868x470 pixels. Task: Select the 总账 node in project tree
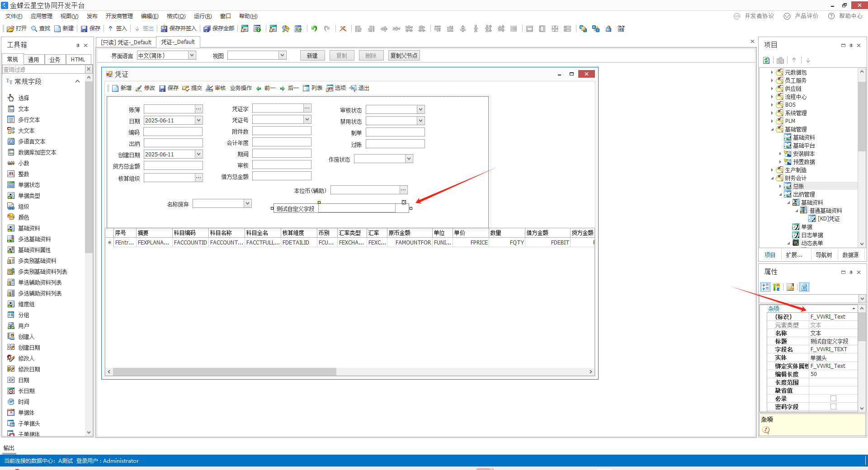pos(798,186)
